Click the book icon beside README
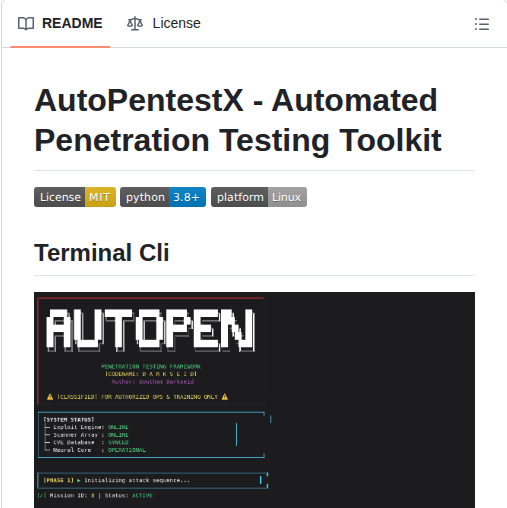Image resolution: width=507 pixels, height=508 pixels. [x=26, y=24]
